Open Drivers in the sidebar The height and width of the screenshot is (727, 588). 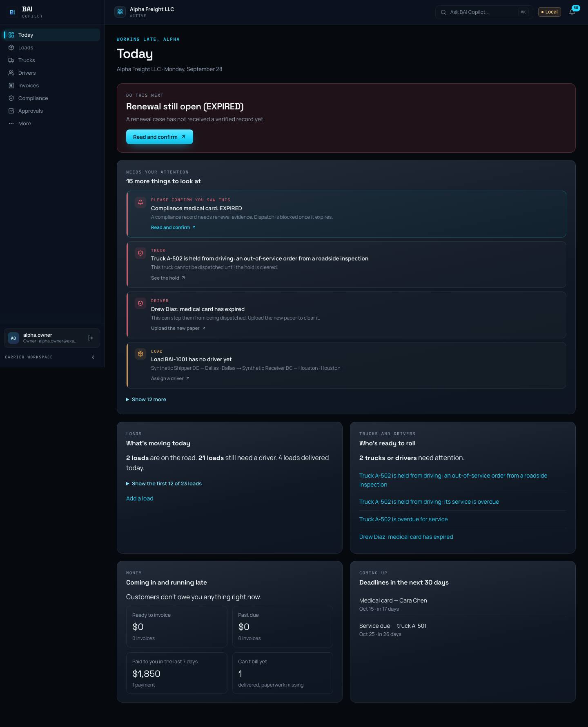[51, 73]
